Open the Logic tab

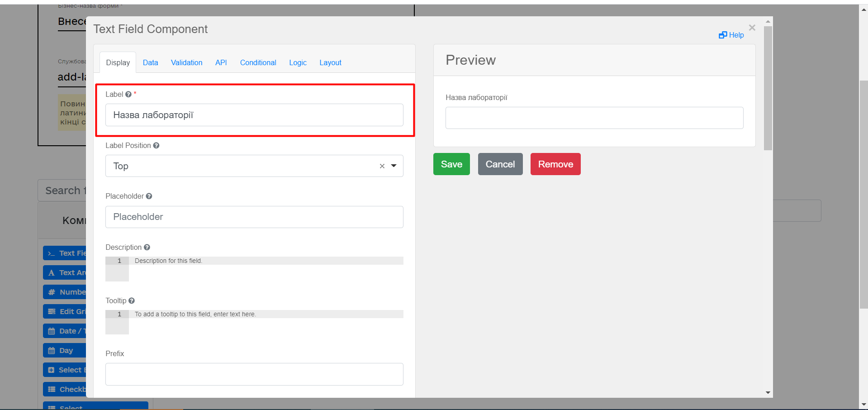298,63
